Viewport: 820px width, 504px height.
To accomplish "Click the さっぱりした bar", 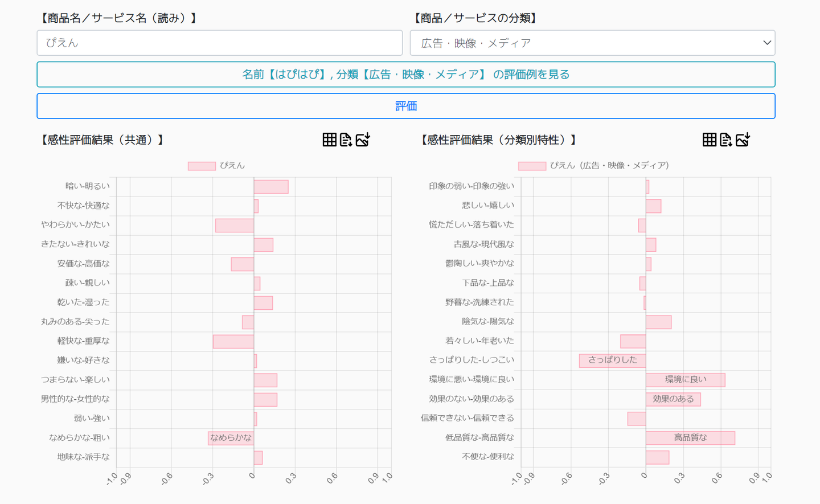I will click(x=612, y=360).
